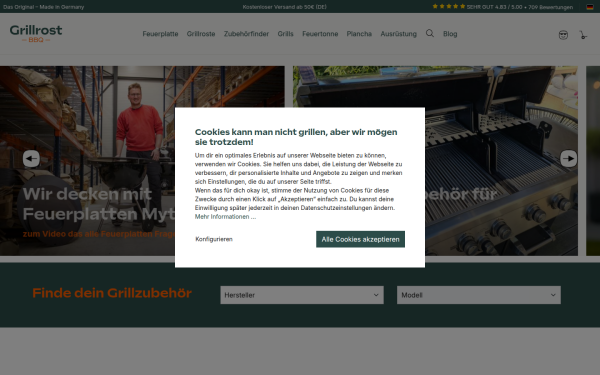Select the German flag language icon
Screen dimensions: 600x375
[x=590, y=7]
